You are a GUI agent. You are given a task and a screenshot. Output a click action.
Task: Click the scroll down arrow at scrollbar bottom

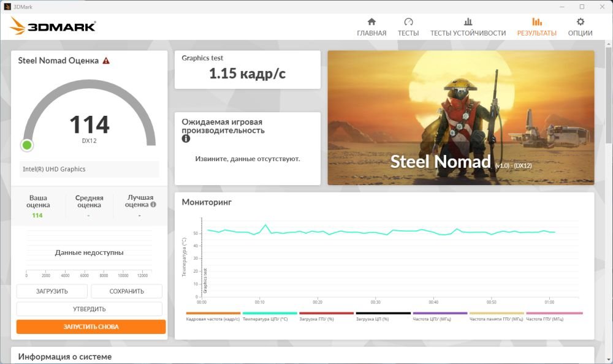tap(609, 359)
